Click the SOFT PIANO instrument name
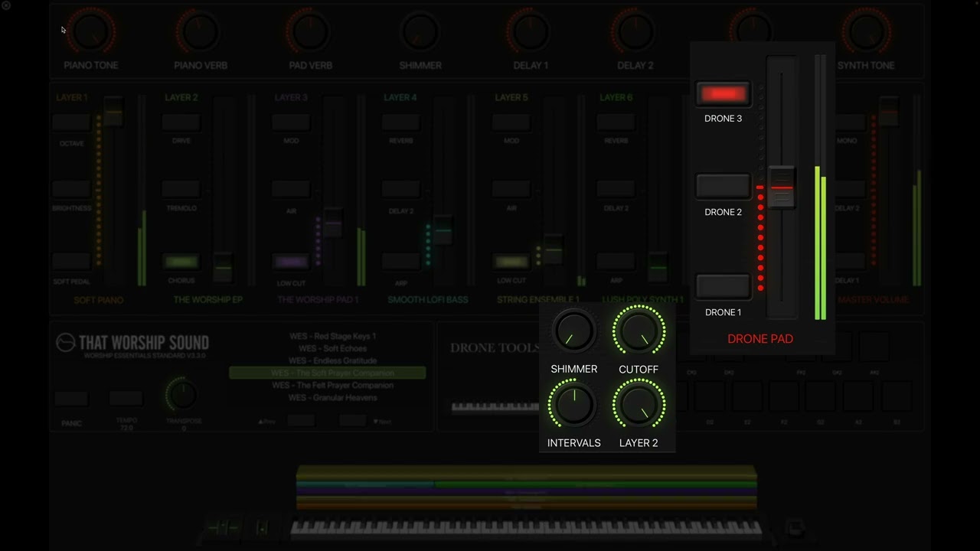Screen dimensions: 980x551 coord(99,300)
